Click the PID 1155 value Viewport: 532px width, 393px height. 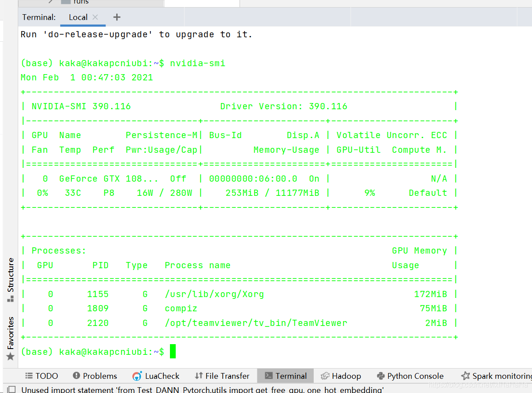98,294
